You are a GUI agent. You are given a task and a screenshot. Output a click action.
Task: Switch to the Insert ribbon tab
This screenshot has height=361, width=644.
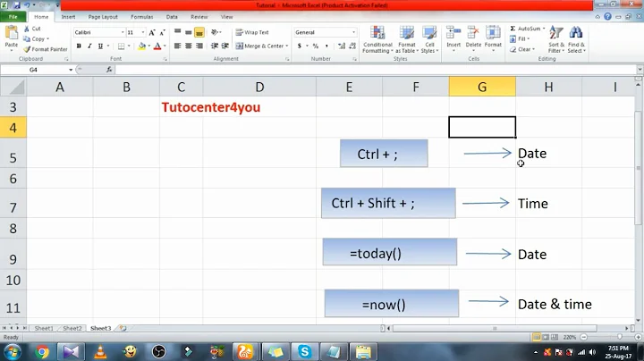coord(68,17)
